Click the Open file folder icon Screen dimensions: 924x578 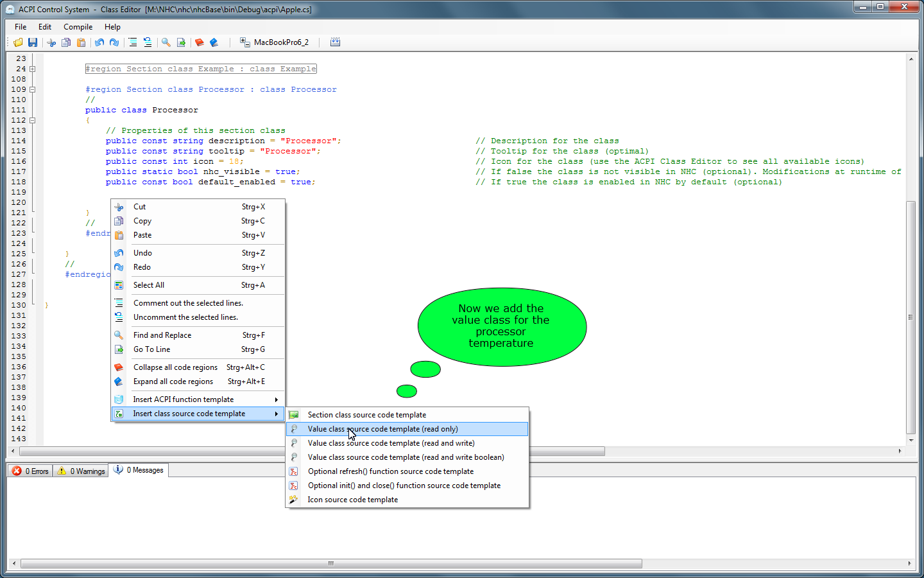(18, 42)
